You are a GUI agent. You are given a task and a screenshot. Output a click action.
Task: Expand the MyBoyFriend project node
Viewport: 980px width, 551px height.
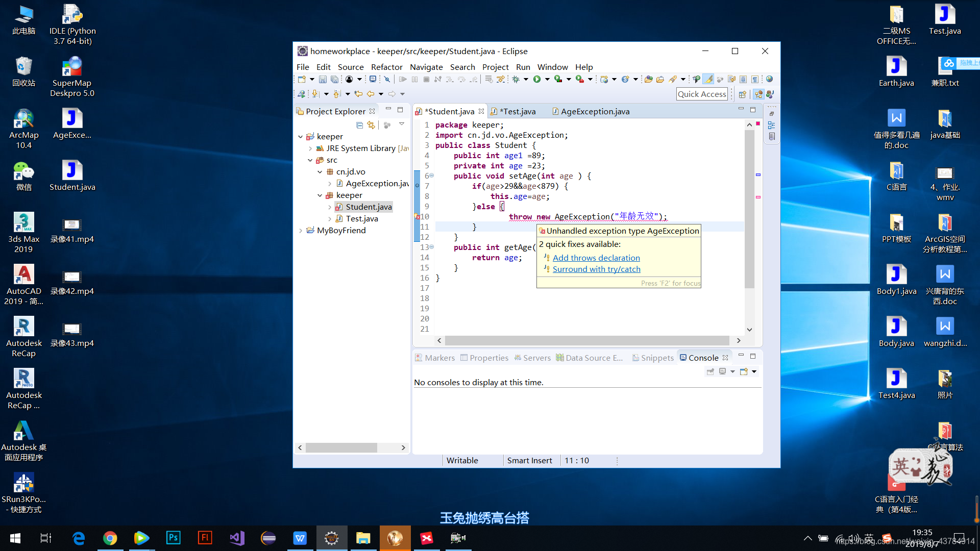point(300,231)
